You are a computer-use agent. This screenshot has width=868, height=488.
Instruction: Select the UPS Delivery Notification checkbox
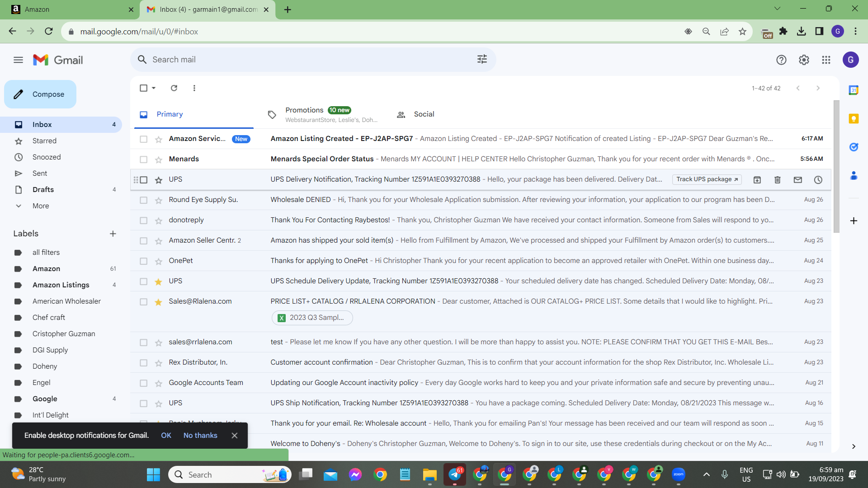tap(144, 180)
